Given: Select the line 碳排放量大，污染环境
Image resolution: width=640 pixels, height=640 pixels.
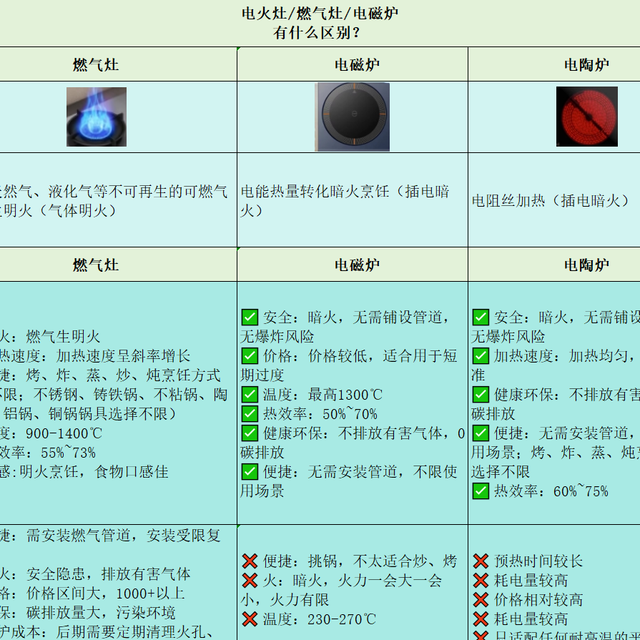Looking at the screenshot, I should pyautogui.click(x=88, y=613).
